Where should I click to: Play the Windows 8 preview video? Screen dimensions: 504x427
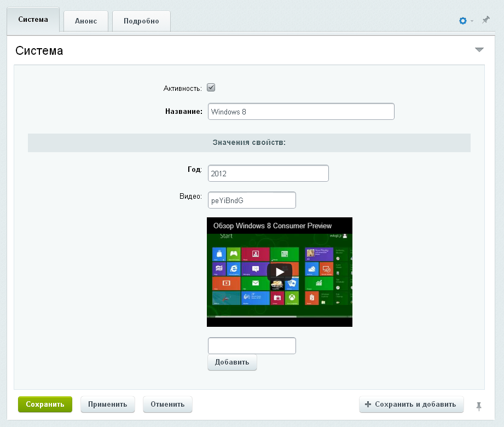point(280,272)
